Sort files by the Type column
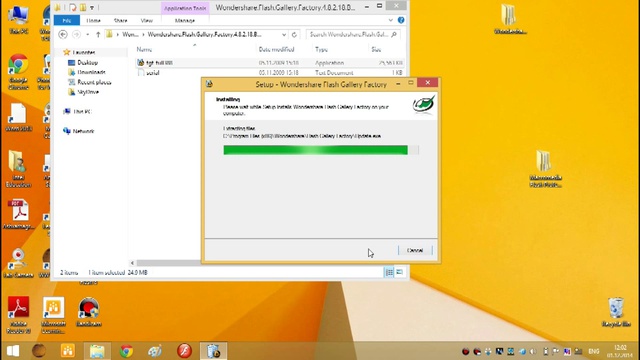The height and width of the screenshot is (360, 640). tap(321, 49)
